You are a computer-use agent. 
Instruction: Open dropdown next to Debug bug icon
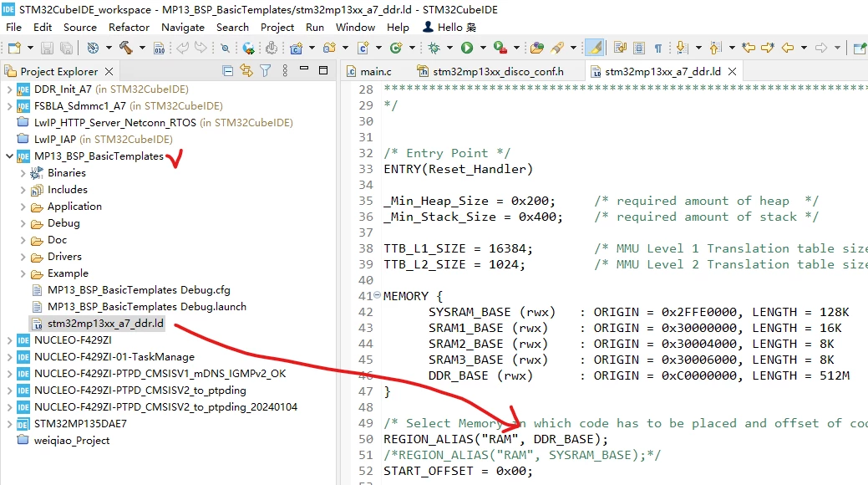(x=449, y=48)
